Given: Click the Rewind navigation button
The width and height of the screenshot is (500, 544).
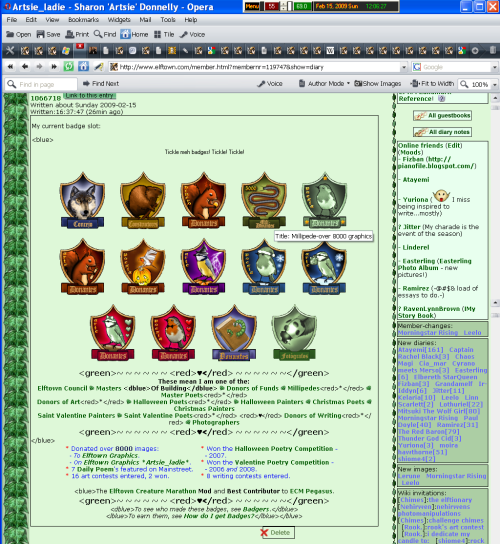Looking at the screenshot, I should [10, 67].
